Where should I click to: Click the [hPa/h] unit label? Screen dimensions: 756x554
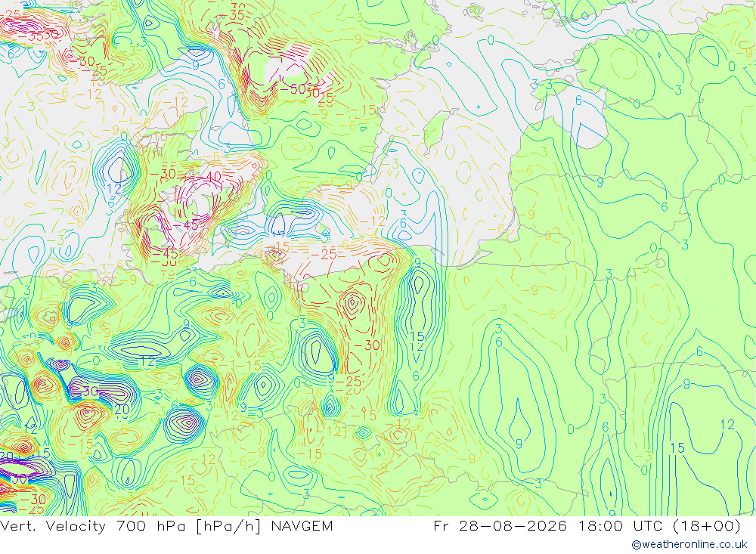click(x=230, y=525)
